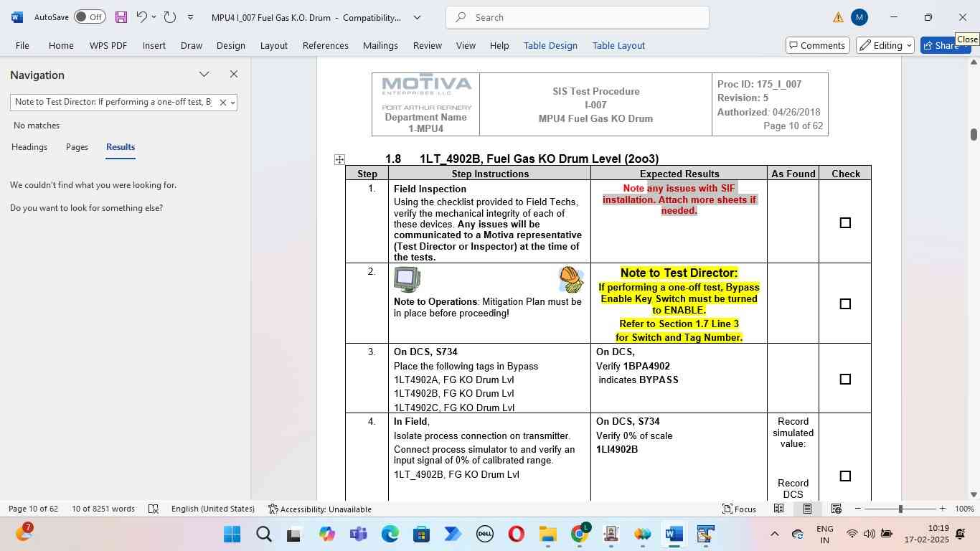Switch to Headings tab in Navigation
980x551 pixels.
tap(29, 147)
